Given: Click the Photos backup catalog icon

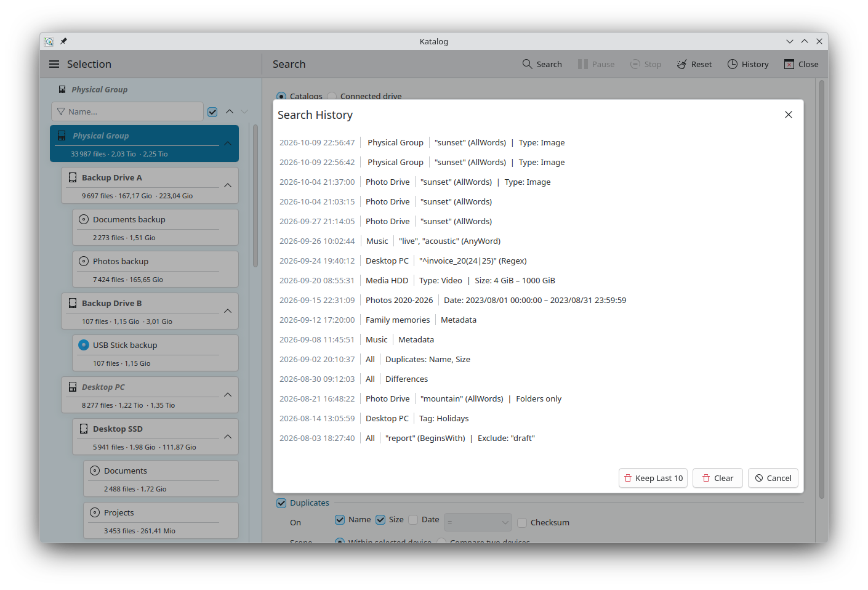Looking at the screenshot, I should 84,261.
